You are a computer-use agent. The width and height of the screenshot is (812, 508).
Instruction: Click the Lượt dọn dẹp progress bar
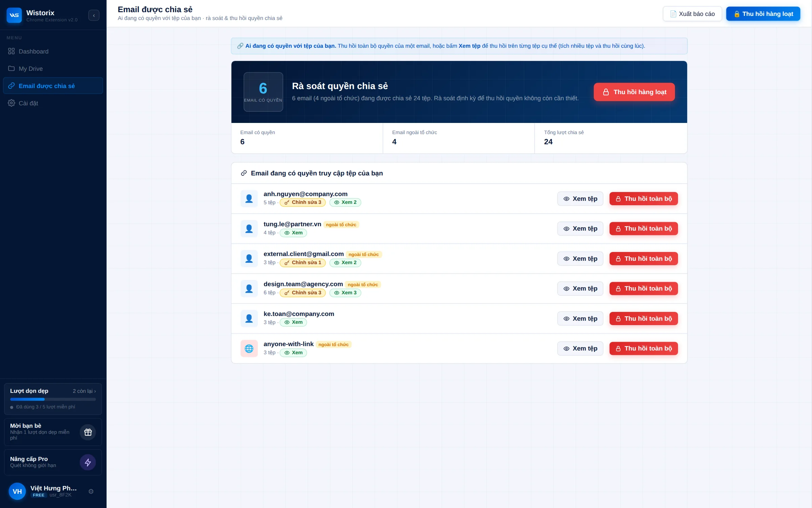pyautogui.click(x=53, y=399)
